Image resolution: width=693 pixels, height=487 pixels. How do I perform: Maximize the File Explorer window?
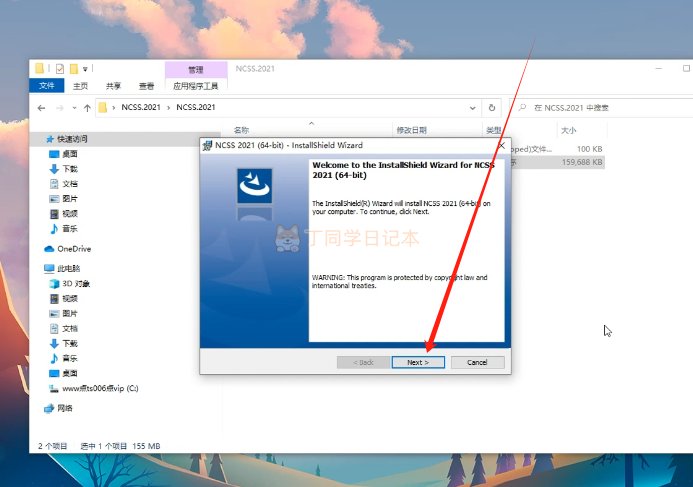point(686,68)
